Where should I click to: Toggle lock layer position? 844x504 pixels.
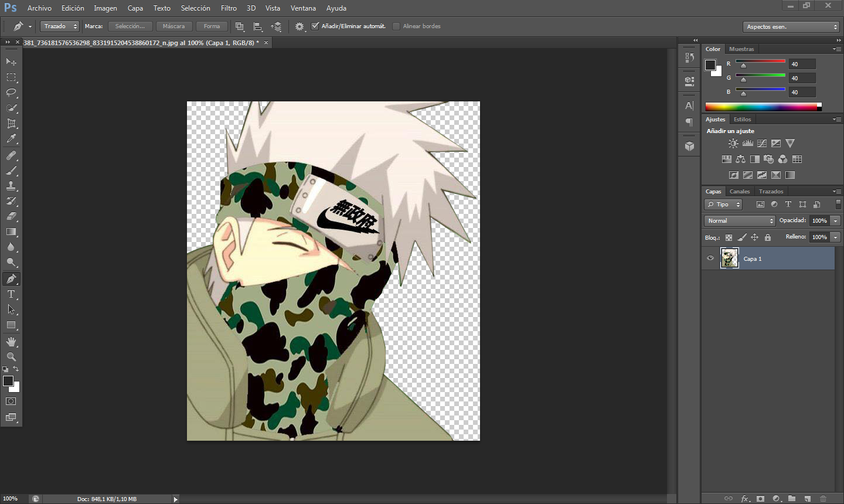755,237
